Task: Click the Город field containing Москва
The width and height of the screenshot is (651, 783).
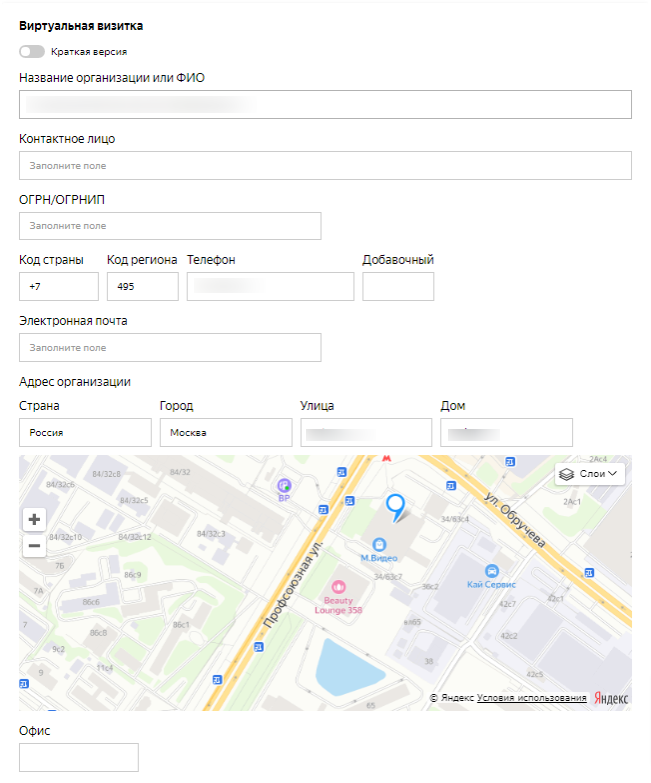Action: click(x=225, y=433)
